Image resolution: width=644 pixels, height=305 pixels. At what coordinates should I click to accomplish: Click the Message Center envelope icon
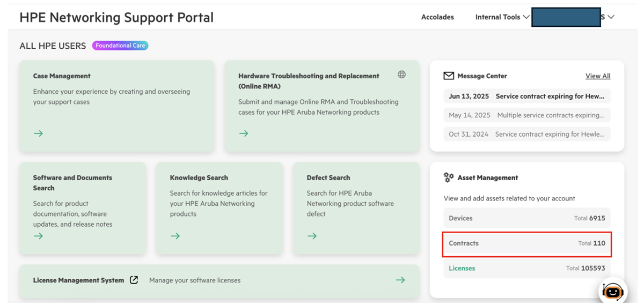coord(449,76)
